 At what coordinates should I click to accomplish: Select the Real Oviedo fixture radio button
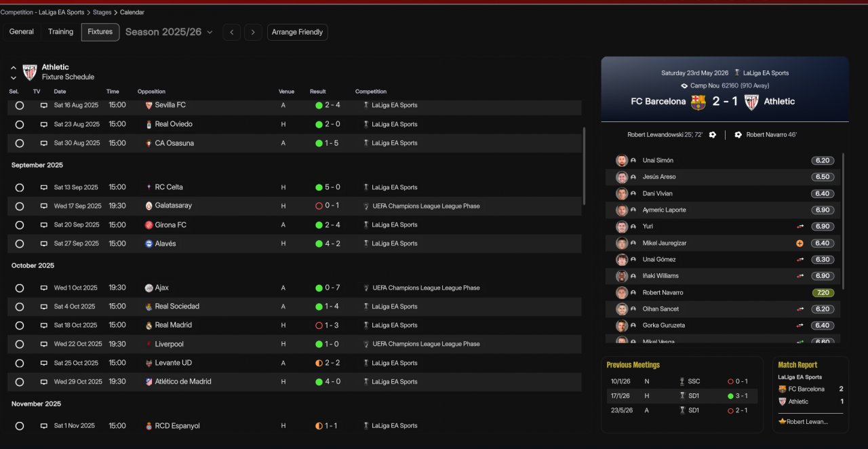pyautogui.click(x=19, y=125)
